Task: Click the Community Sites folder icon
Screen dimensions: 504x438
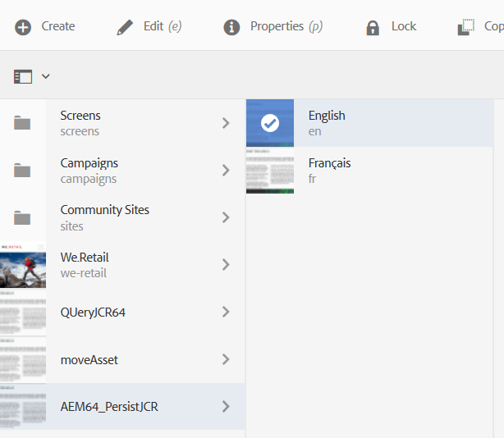Action: [22, 217]
